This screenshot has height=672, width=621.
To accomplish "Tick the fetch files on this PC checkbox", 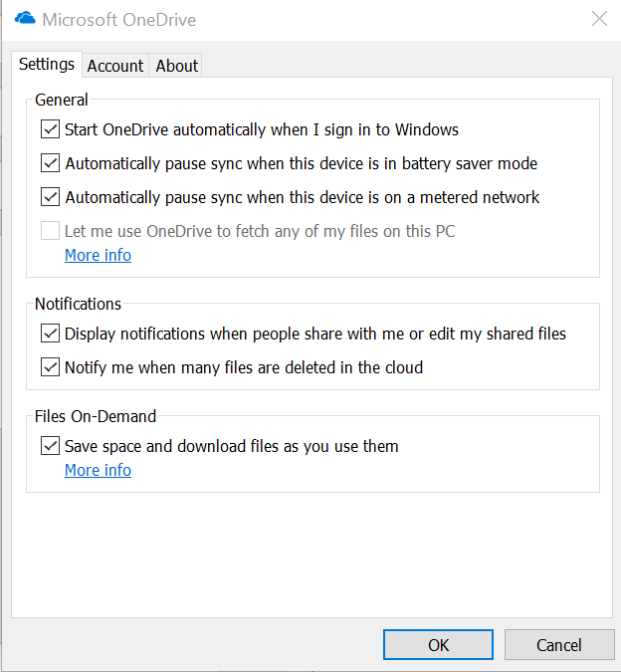I will pyautogui.click(x=50, y=231).
